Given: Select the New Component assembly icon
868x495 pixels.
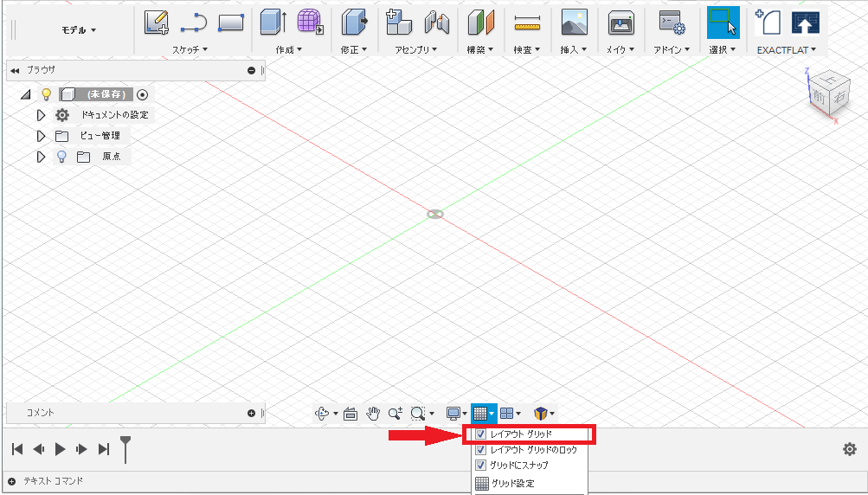Looking at the screenshot, I should 399,22.
